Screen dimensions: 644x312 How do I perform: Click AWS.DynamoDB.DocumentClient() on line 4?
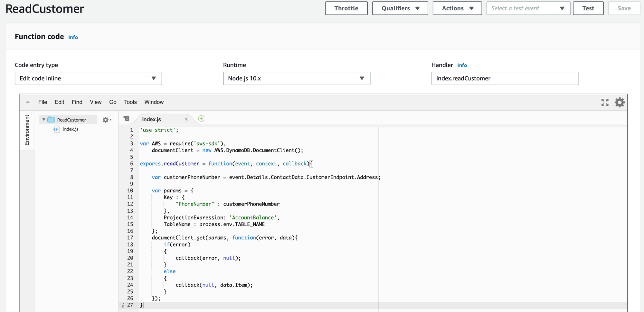tap(257, 150)
